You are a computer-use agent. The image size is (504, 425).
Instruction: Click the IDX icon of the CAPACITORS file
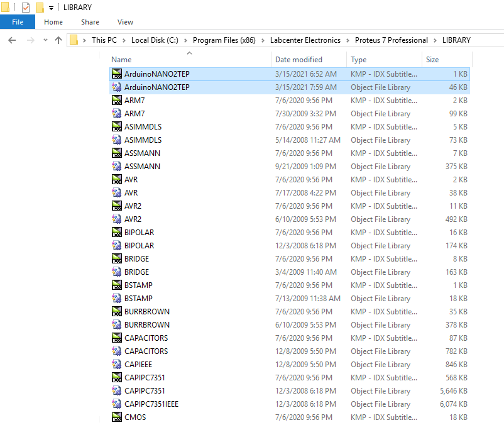[117, 338]
